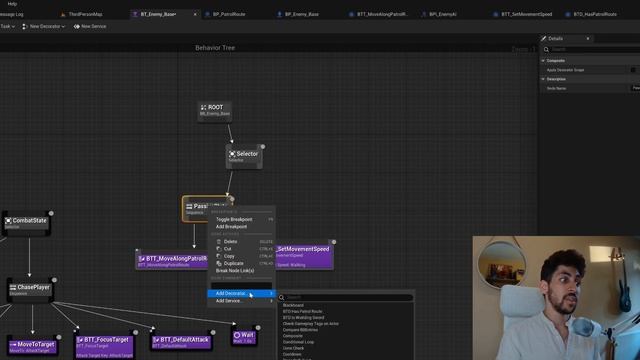Select the Selector composite node
The height and width of the screenshot is (360, 640).
point(244,156)
